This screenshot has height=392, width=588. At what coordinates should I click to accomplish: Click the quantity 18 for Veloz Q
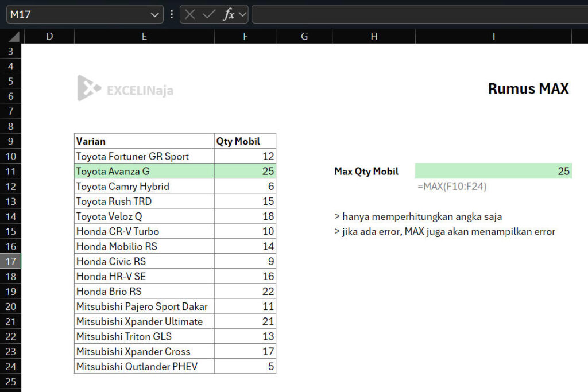[245, 216]
